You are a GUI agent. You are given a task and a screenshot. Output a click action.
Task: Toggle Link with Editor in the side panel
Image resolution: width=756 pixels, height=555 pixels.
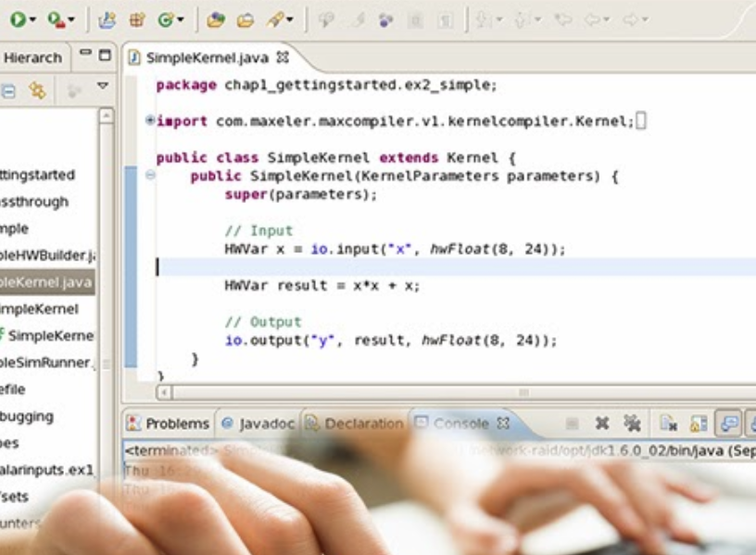click(37, 91)
